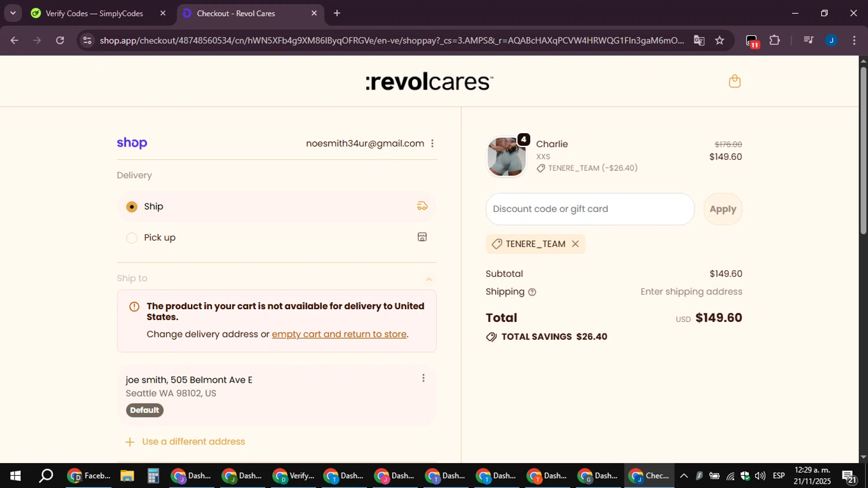Bookmark this page with the star
868x488 pixels.
(719, 41)
